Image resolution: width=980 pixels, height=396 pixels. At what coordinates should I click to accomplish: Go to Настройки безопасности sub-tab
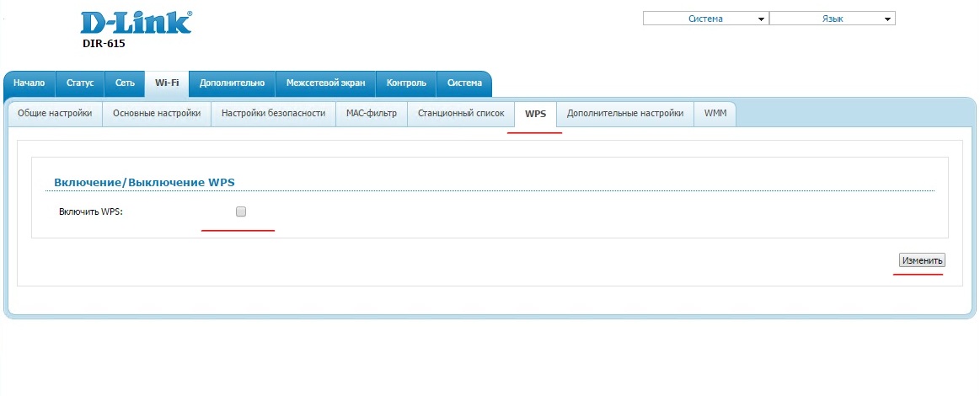(x=274, y=114)
